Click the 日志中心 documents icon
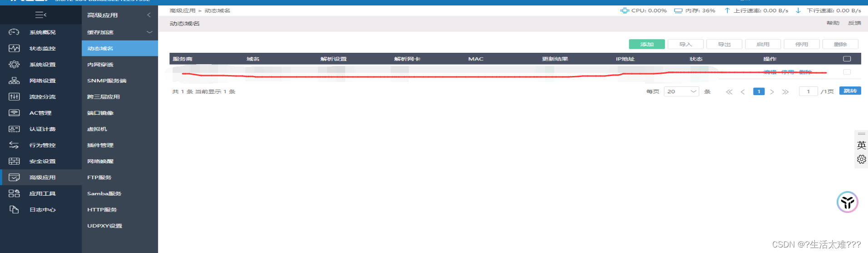Viewport: 868px width, 253px height. (14, 209)
